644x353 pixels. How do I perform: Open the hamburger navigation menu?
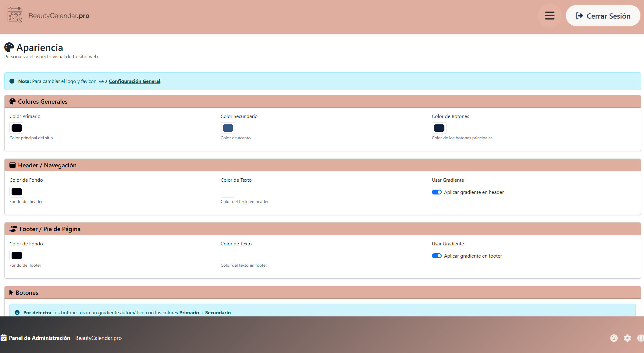point(550,16)
